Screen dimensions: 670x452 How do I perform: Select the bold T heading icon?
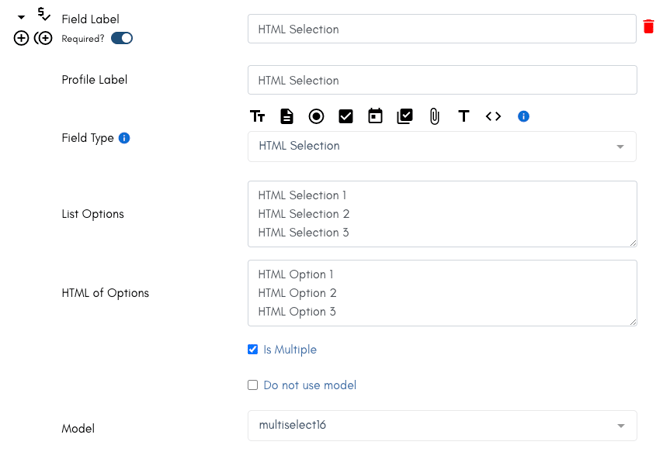click(x=464, y=116)
